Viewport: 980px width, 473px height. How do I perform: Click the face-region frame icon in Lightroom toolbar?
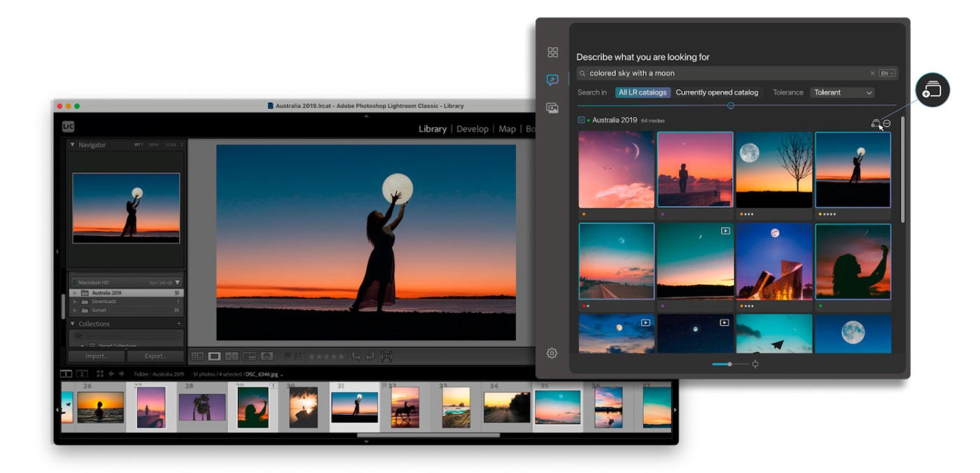coord(386,357)
